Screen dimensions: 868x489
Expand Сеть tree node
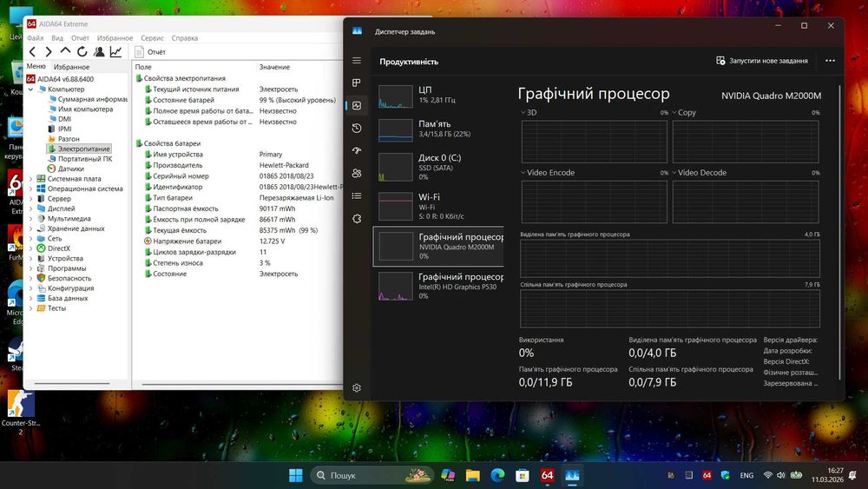coord(30,239)
